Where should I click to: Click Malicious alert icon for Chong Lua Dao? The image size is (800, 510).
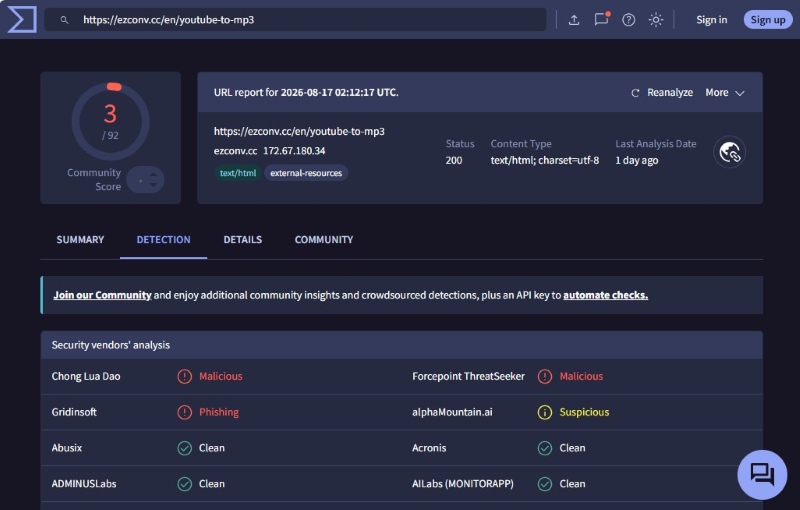click(184, 376)
